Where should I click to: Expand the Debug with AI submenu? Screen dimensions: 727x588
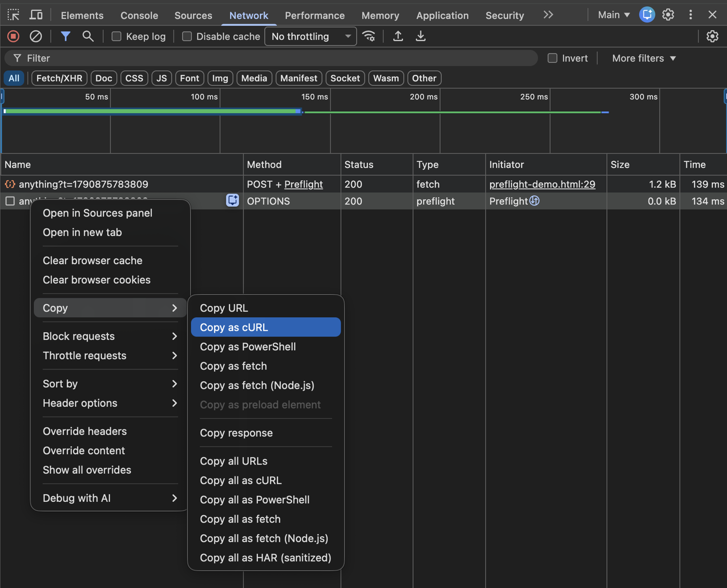(111, 498)
